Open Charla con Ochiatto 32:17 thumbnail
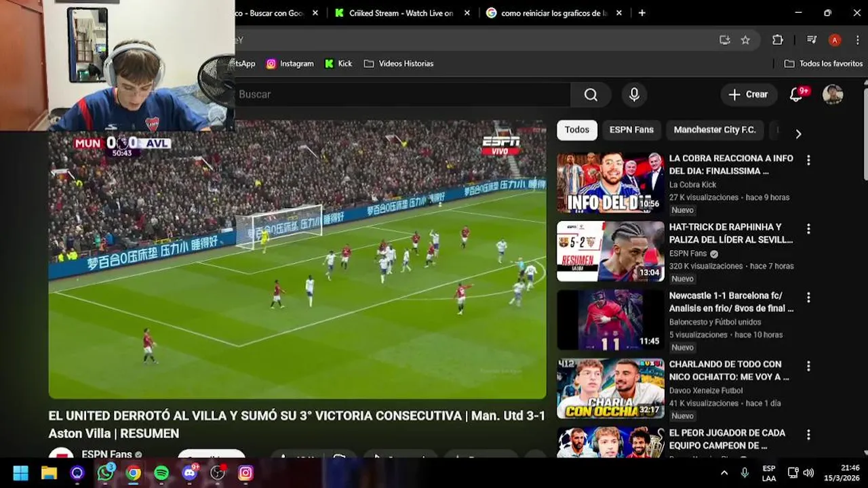 pos(610,388)
